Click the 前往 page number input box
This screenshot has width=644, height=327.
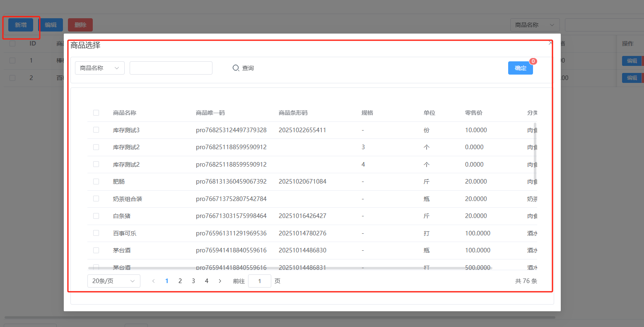(260, 281)
